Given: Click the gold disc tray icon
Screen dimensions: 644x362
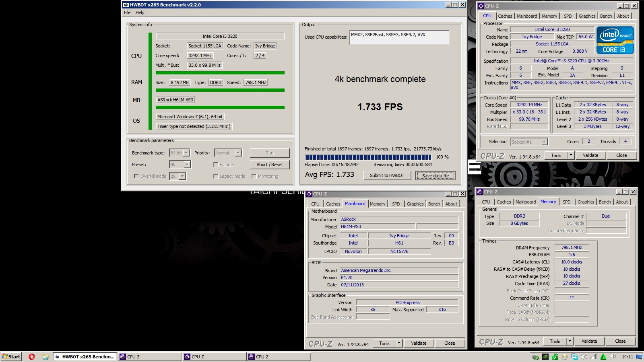Looking at the screenshot, I should point(565,357).
